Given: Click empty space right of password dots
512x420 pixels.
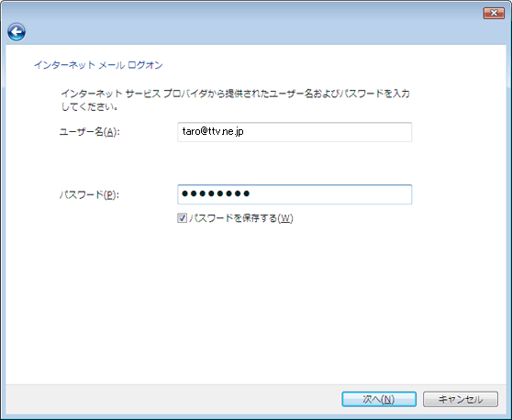Looking at the screenshot, I should click(x=329, y=194).
